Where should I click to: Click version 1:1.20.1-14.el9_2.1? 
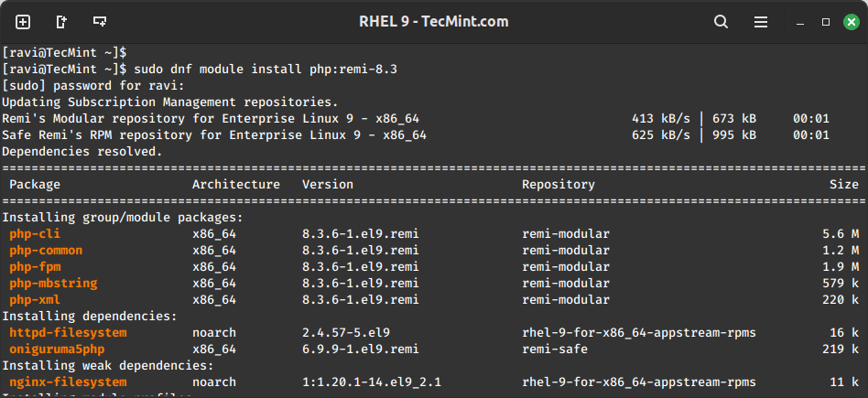pos(372,382)
